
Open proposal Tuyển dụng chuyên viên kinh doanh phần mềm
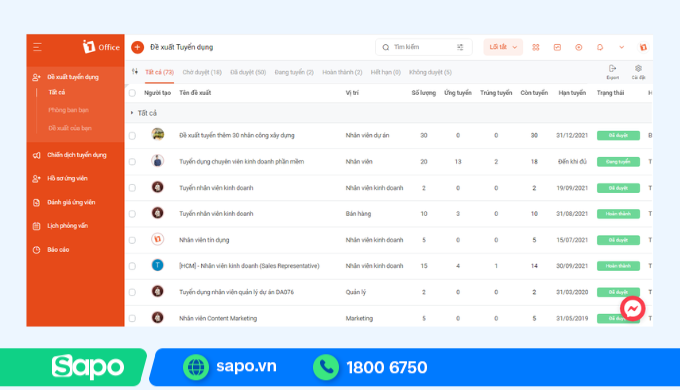click(x=242, y=161)
